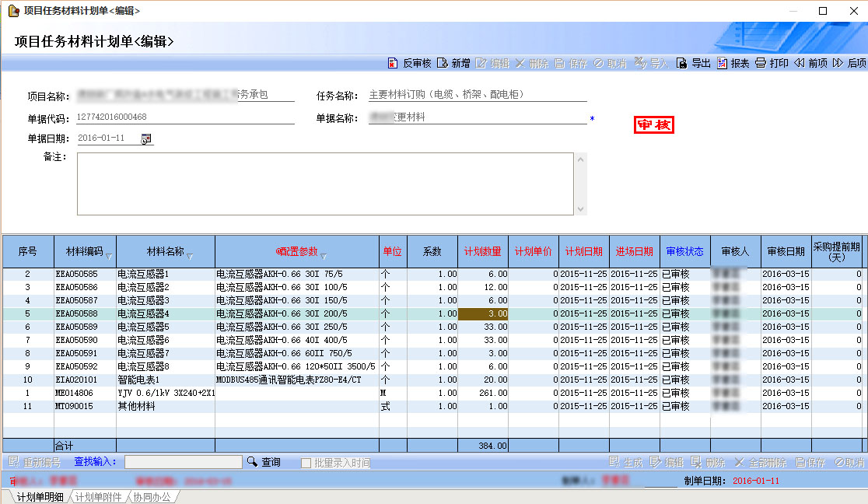Click the 审核状态 column header
This screenshot has height=504, width=868.
tap(684, 251)
